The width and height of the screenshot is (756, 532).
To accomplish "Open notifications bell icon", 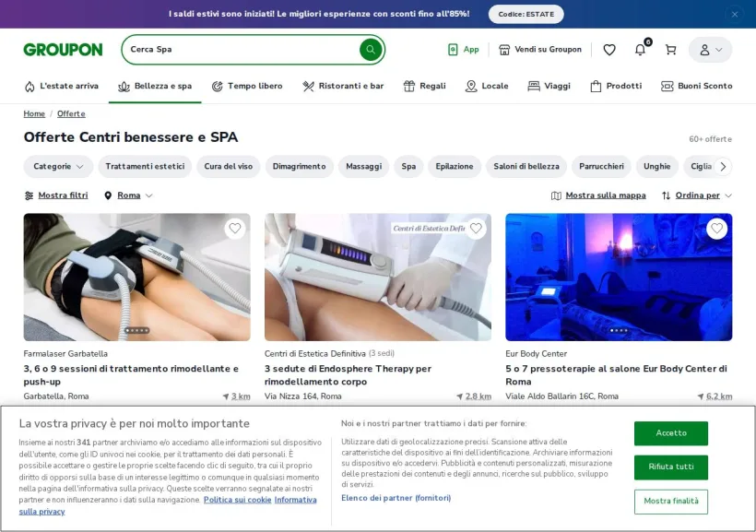I will [x=640, y=50].
